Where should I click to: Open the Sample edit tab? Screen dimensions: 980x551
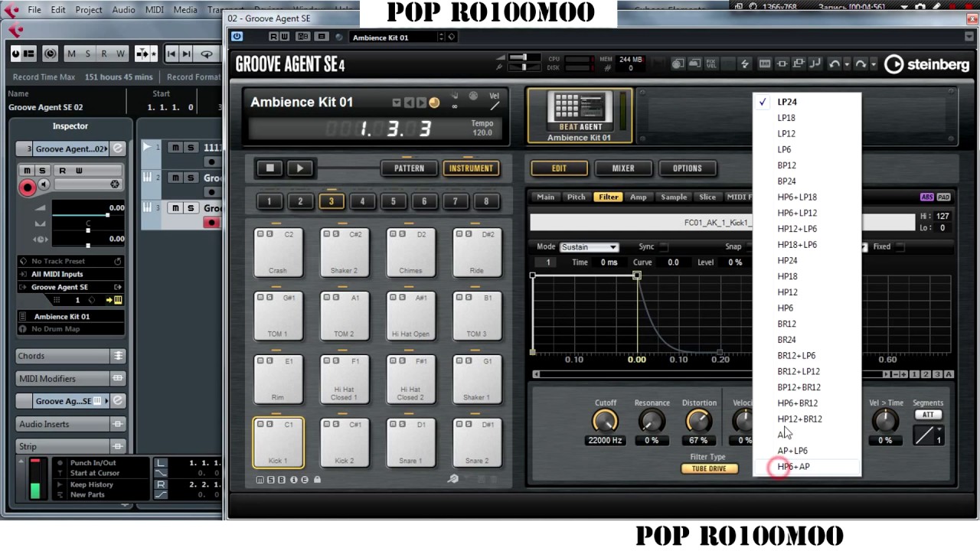click(674, 197)
